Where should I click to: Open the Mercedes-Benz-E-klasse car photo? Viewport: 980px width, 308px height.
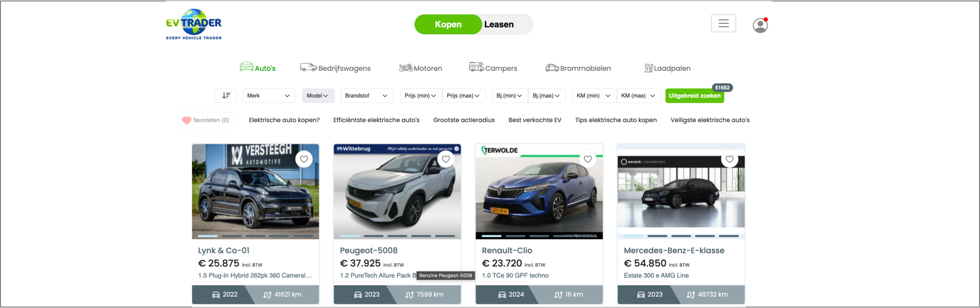[x=681, y=191]
